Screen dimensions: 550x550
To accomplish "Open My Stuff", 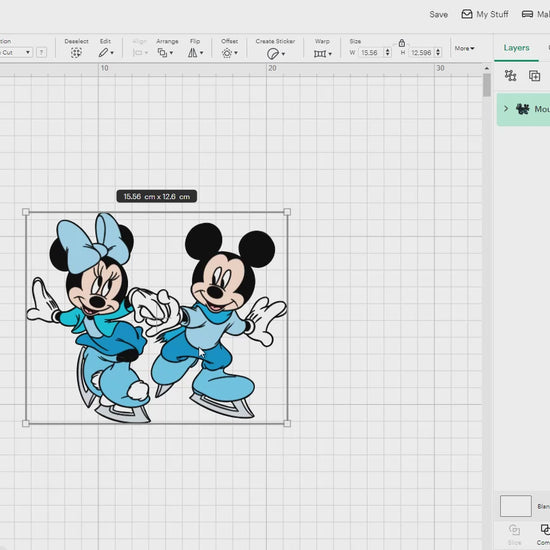I will click(x=485, y=14).
